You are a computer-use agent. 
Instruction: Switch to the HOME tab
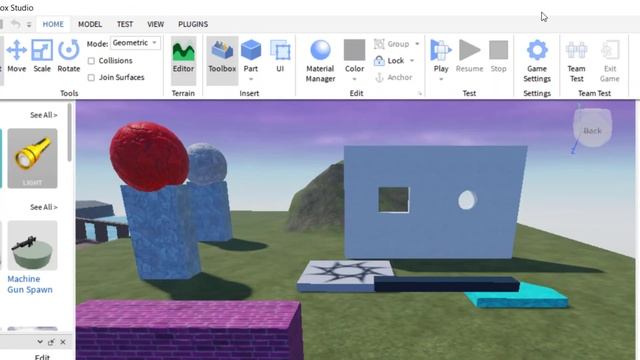pyautogui.click(x=53, y=24)
